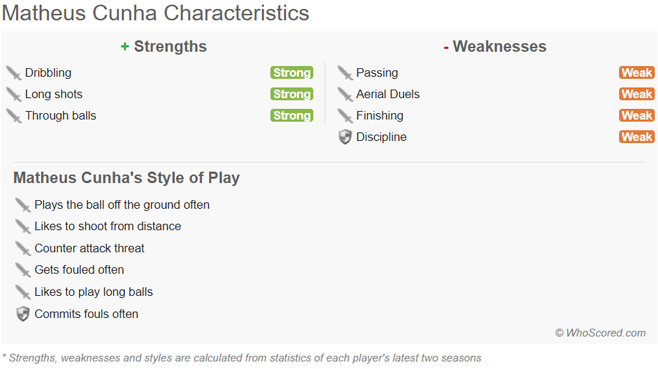Click the sword icon next to Finishing

[x=345, y=116]
